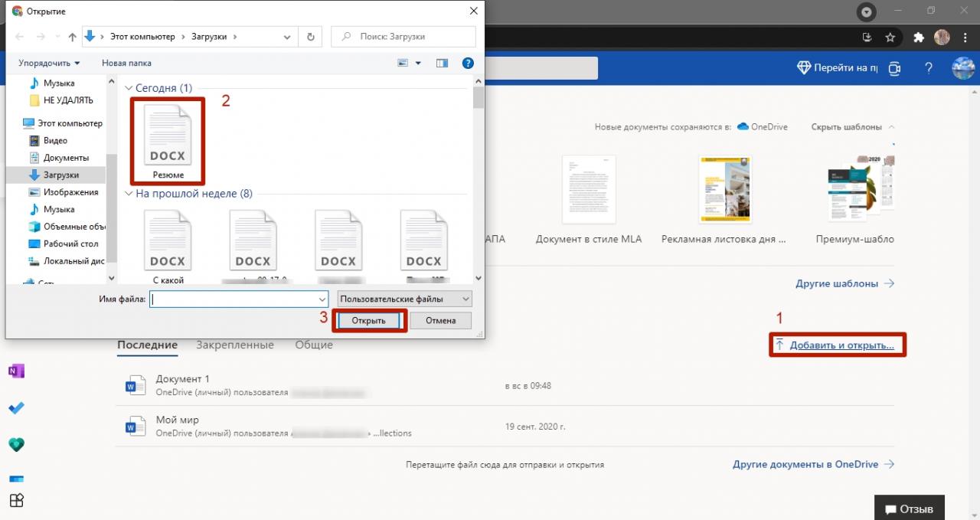This screenshot has height=520, width=980.
Task: Click the refresh button beside address bar
Action: [x=310, y=37]
